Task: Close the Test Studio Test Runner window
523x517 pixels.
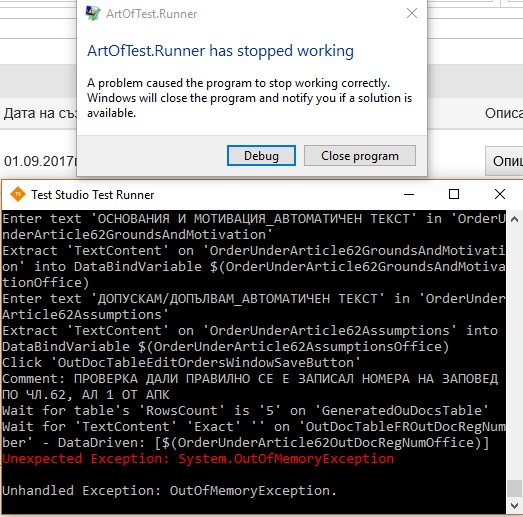Action: [500, 194]
